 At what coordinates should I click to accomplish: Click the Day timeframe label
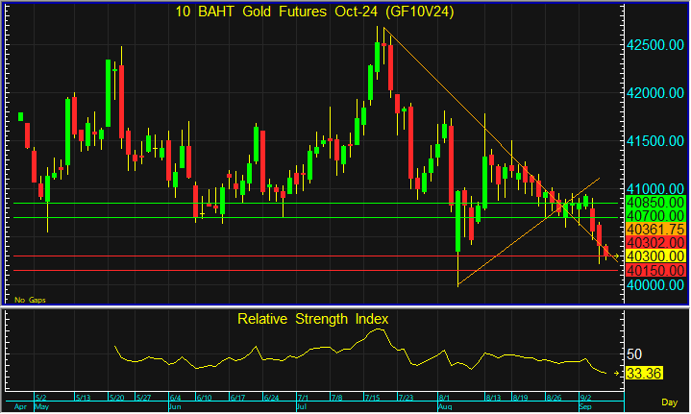[669, 403]
